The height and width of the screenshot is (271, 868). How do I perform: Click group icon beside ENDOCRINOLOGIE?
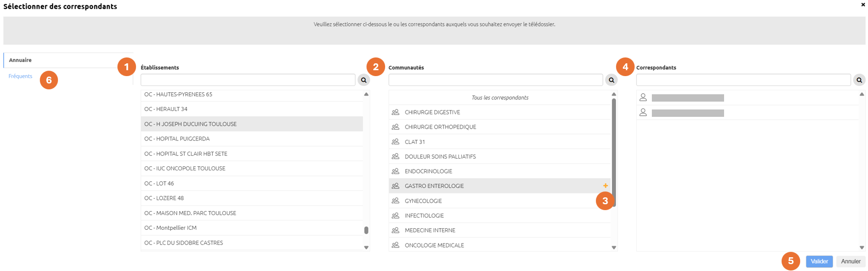click(x=395, y=171)
